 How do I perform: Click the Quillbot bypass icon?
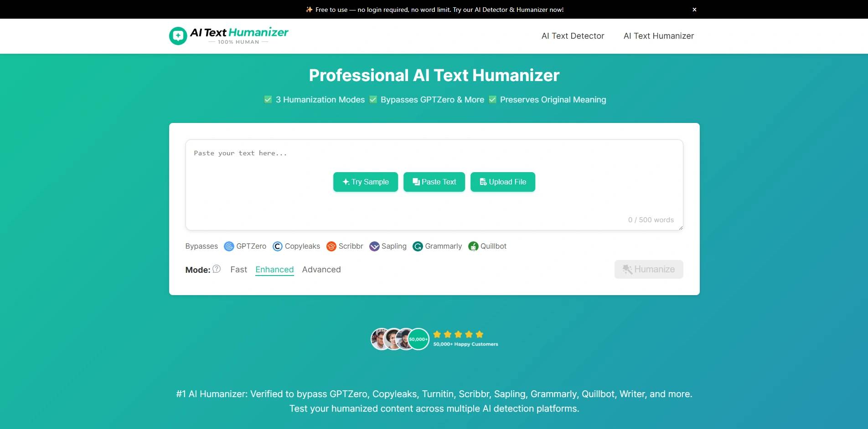(473, 246)
